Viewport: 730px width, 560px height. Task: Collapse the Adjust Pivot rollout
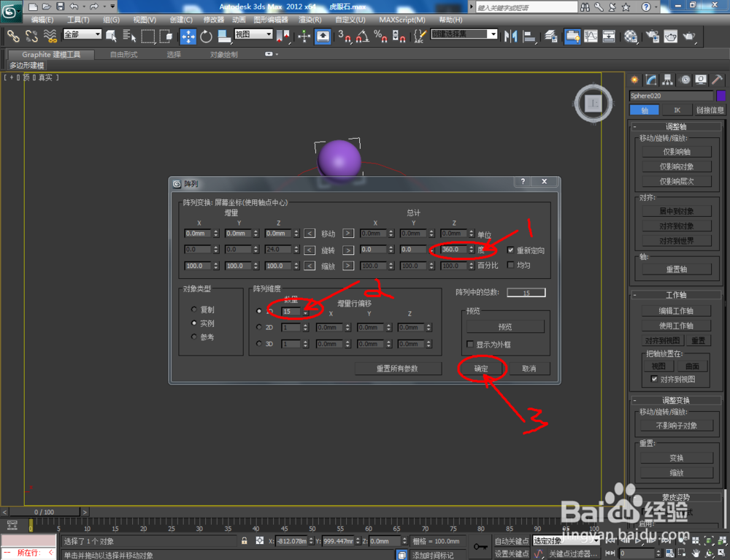[x=676, y=126]
